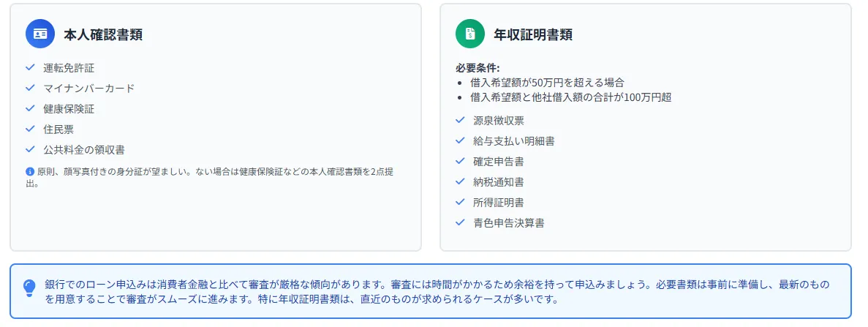This screenshot has height=327, width=868.
Task: Click the マイナンバーカード list item text
Action: tap(88, 89)
